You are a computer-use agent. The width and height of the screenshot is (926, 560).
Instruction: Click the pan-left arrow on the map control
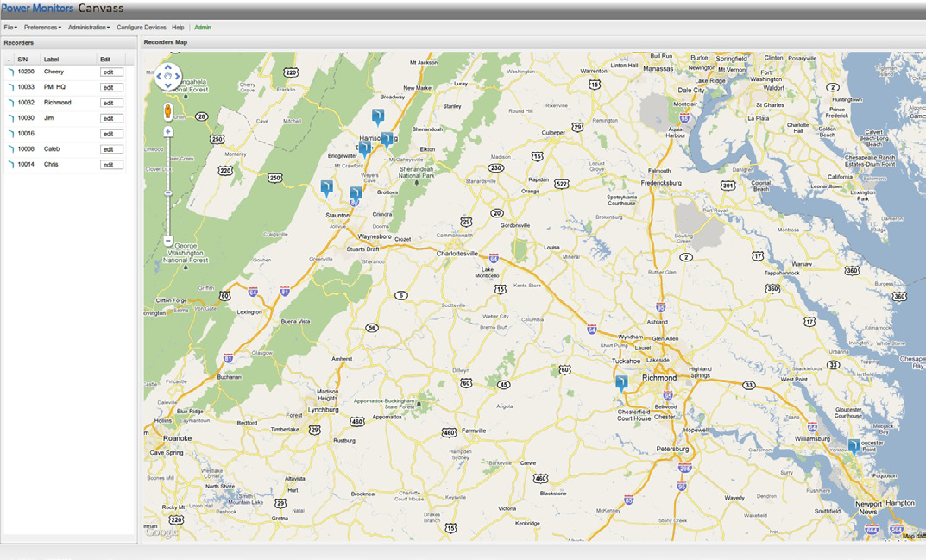tap(159, 76)
